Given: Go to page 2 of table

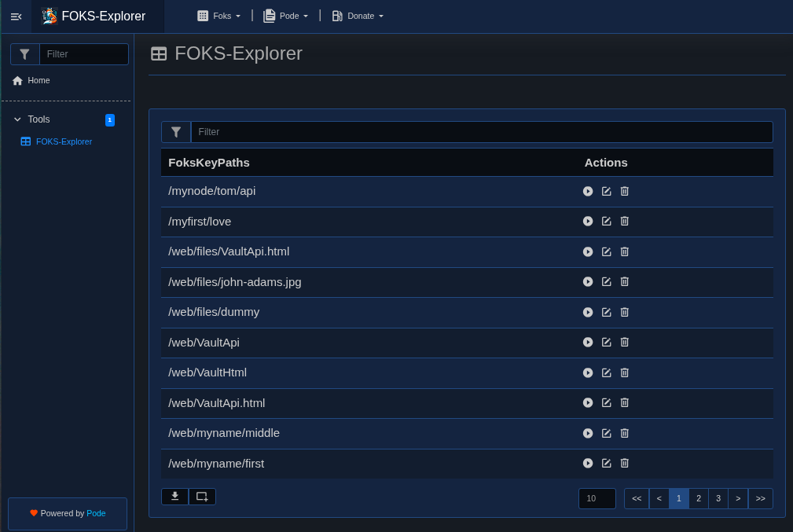Looking at the screenshot, I should pyautogui.click(x=699, y=498).
